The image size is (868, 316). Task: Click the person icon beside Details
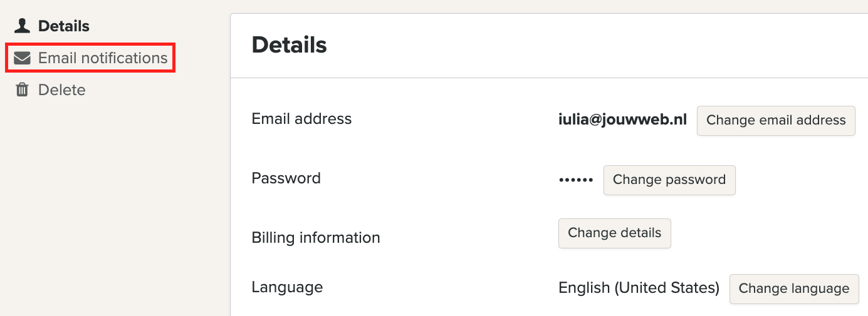(x=23, y=26)
